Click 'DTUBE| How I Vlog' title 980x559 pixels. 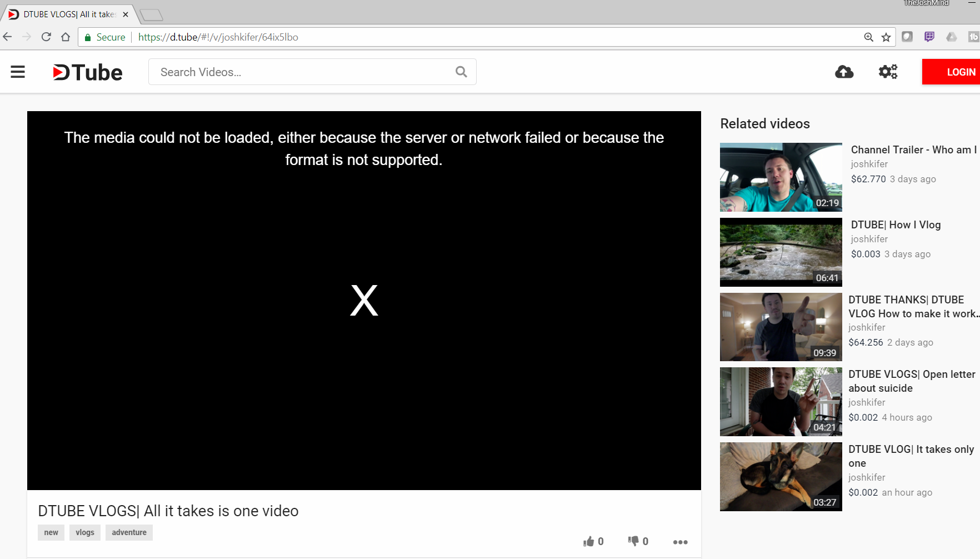pos(896,225)
